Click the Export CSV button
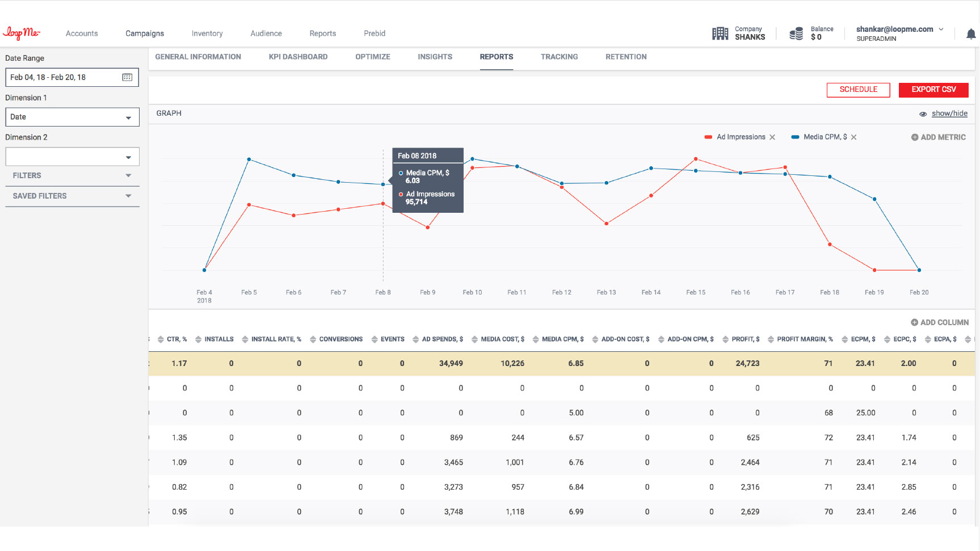The width and height of the screenshot is (980, 551). [x=933, y=90]
